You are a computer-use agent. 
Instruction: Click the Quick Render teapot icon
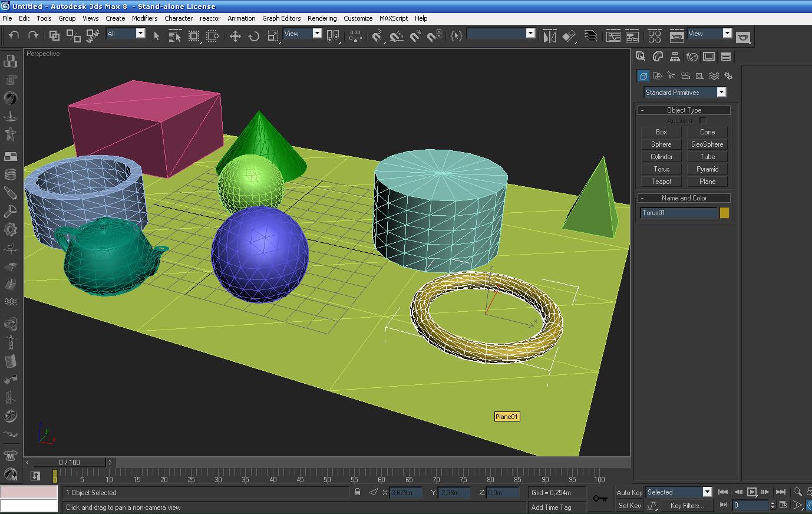click(743, 37)
